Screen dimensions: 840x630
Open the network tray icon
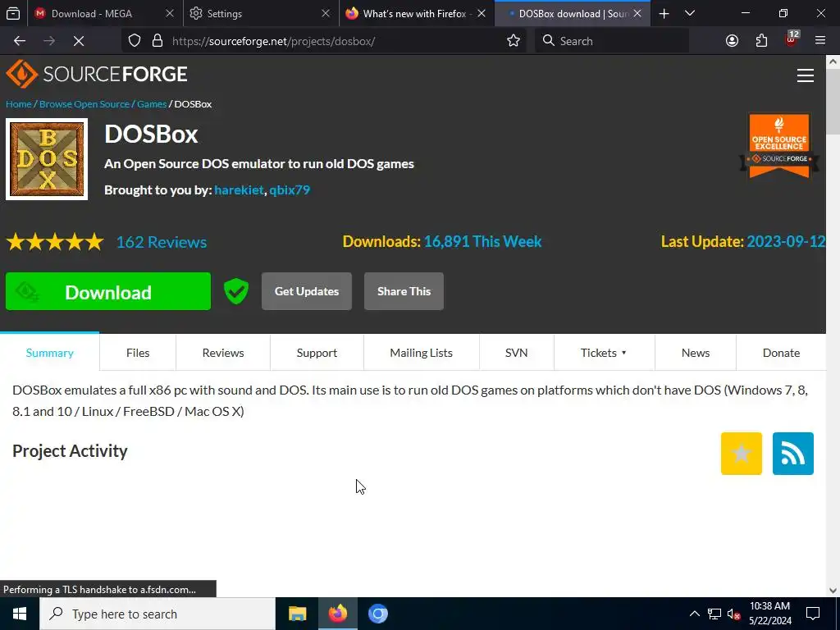[x=714, y=614]
